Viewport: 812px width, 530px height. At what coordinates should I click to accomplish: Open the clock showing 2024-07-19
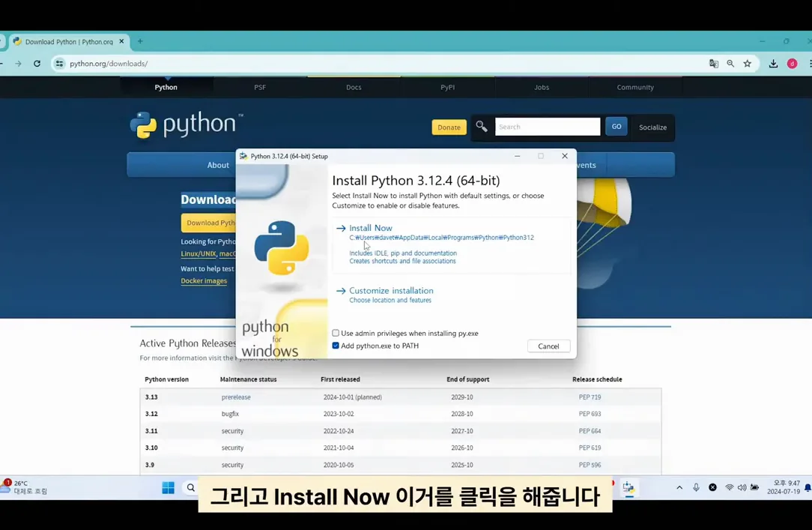pos(784,487)
